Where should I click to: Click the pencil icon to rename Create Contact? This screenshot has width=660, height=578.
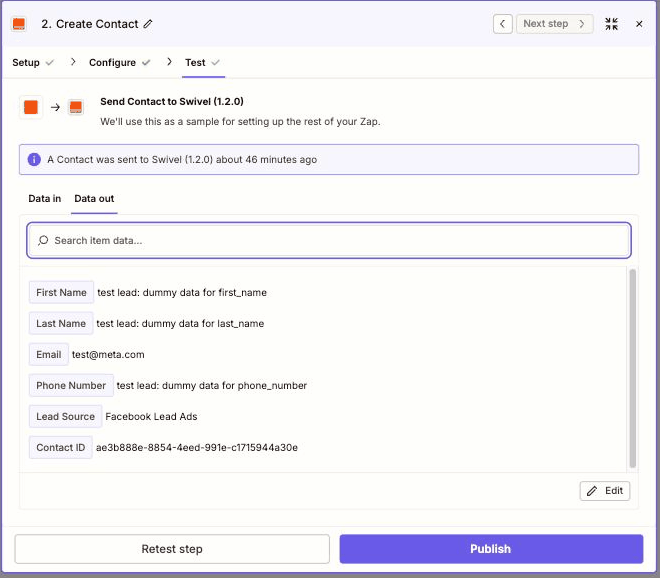[148, 24]
